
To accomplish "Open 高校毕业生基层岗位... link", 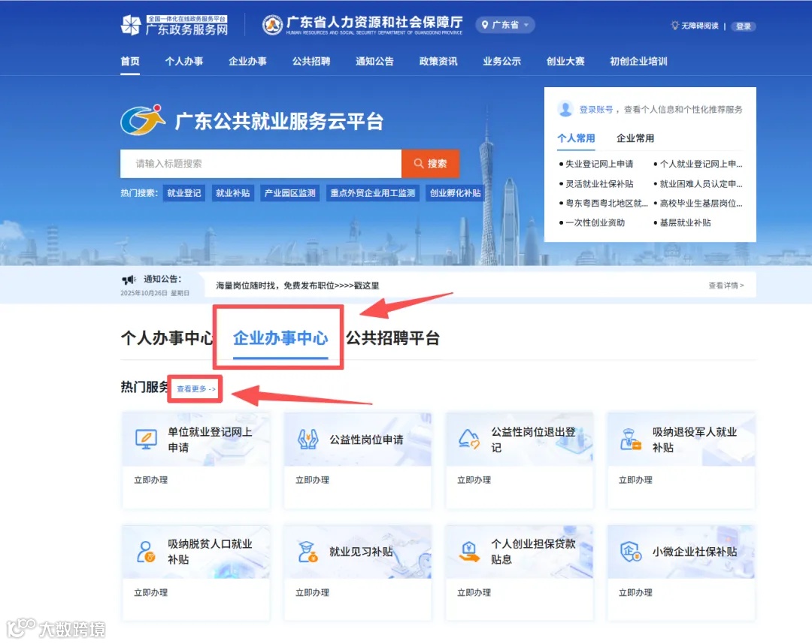I will coord(701,204).
